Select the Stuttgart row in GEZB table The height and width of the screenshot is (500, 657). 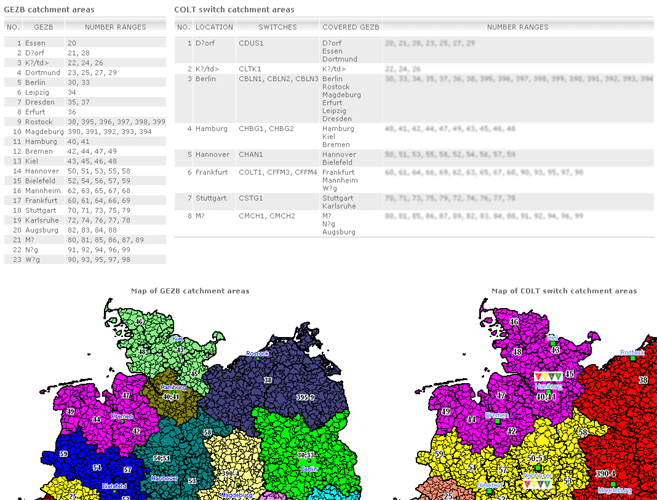pos(85,211)
